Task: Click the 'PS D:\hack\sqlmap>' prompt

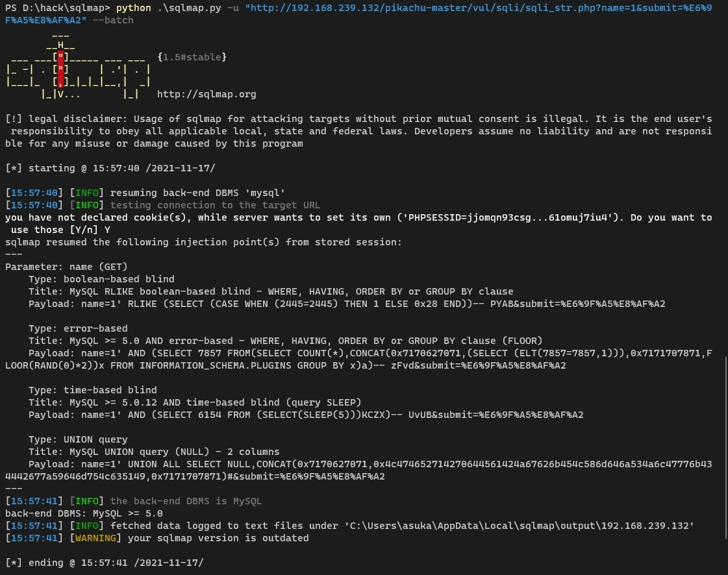Action: click(x=58, y=8)
